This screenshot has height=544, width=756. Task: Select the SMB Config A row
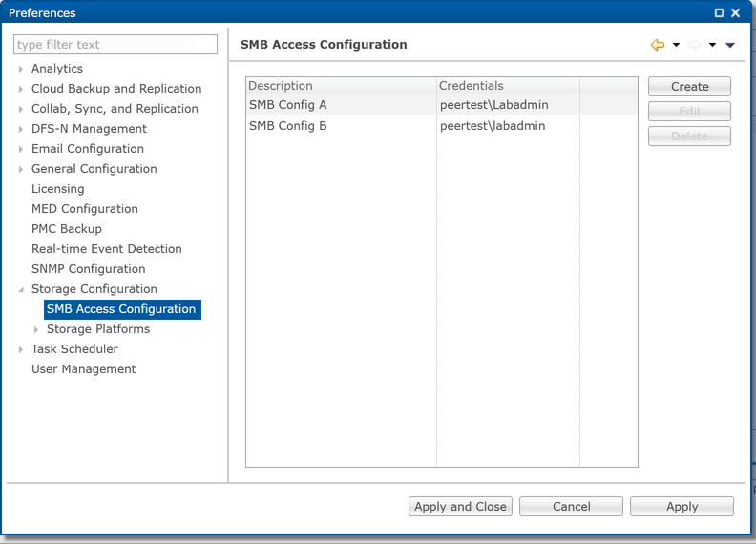point(442,105)
